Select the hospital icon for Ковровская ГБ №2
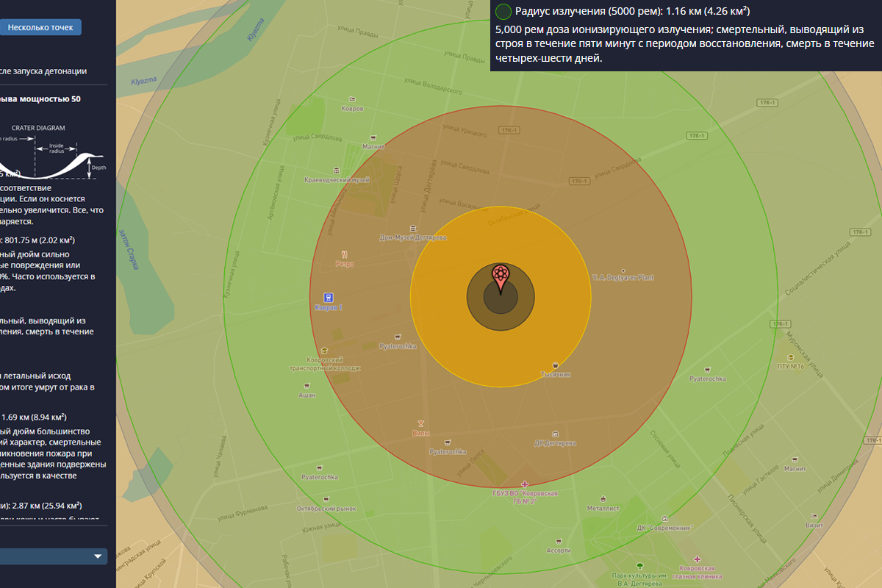The image size is (882, 588). pos(525,484)
